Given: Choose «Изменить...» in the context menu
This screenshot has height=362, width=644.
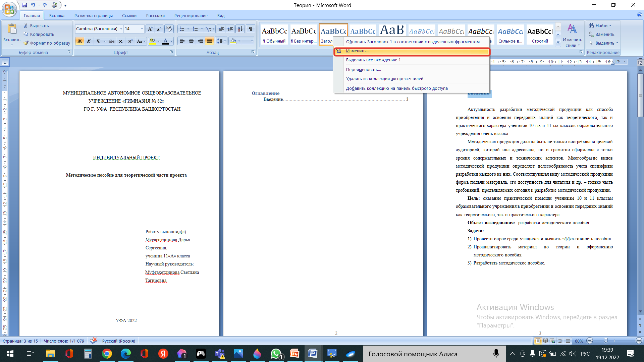Looking at the screenshot, I should pos(357,51).
